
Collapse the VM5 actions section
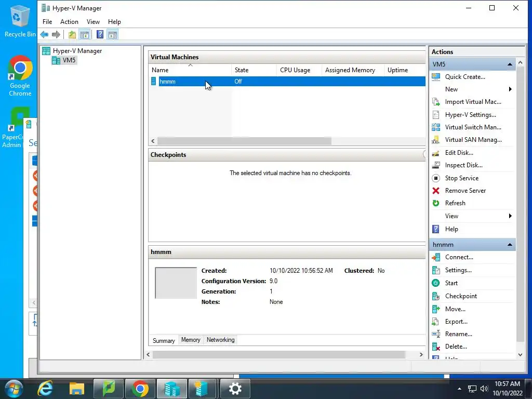point(510,64)
